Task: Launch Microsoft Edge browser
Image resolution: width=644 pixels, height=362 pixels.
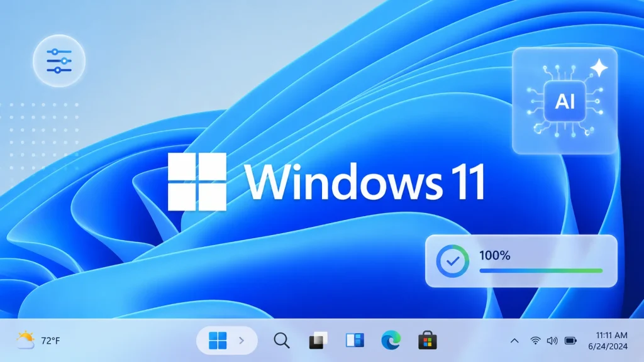Action: (391, 340)
